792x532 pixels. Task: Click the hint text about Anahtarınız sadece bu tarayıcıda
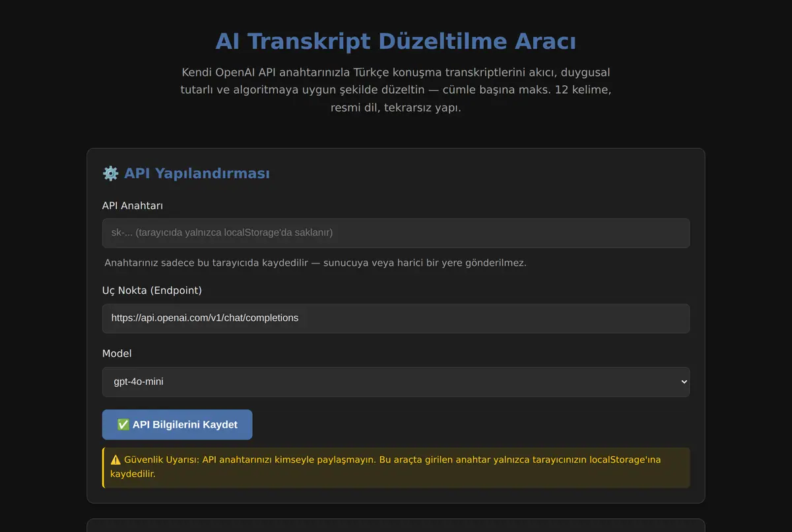315,263
